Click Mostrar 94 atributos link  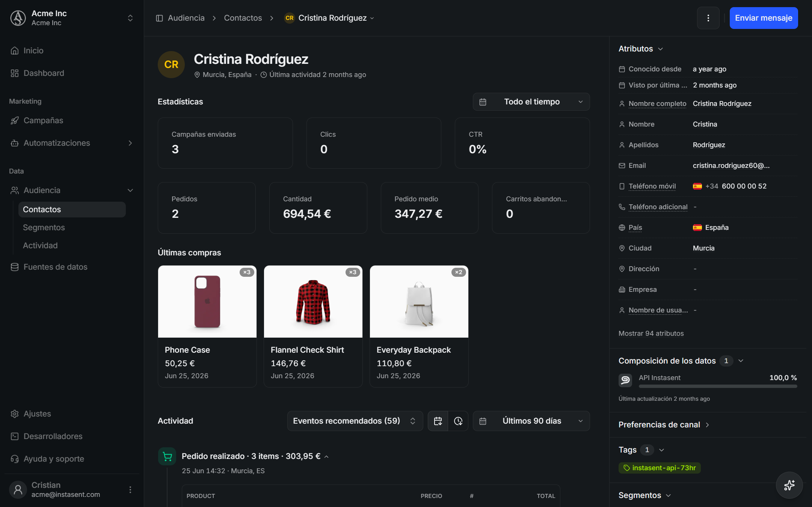pos(651,333)
